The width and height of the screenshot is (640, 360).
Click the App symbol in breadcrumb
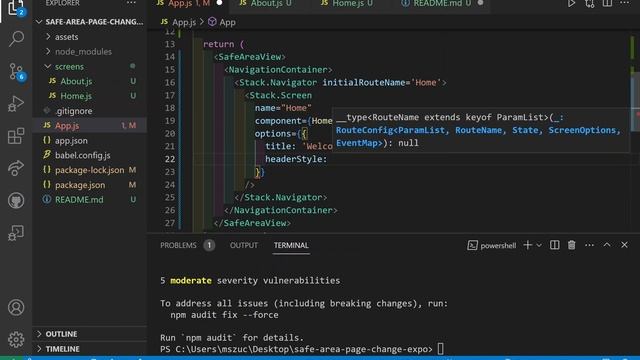222,22
